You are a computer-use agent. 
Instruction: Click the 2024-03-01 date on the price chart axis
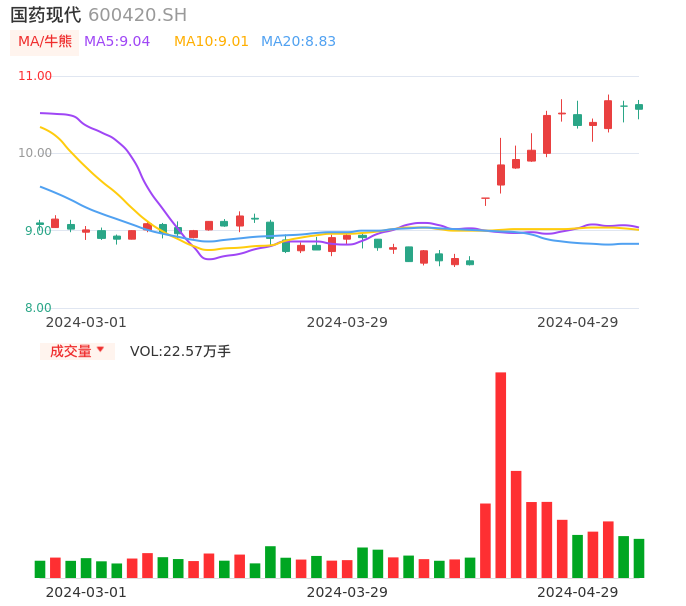(86, 322)
